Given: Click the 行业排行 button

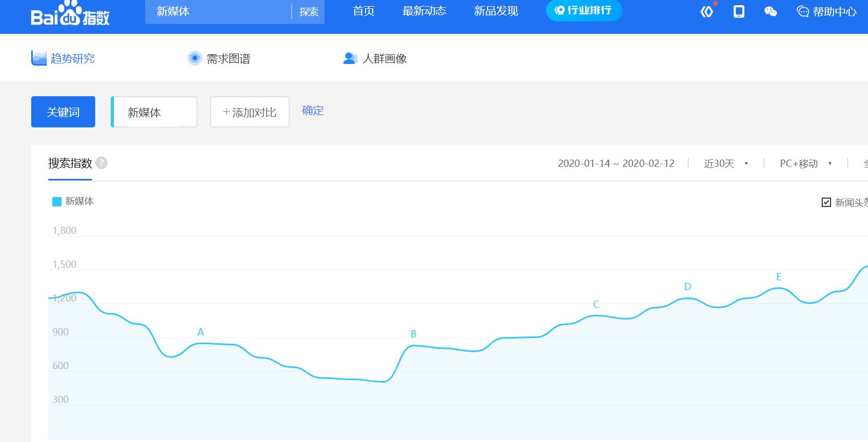Looking at the screenshot, I should [584, 11].
